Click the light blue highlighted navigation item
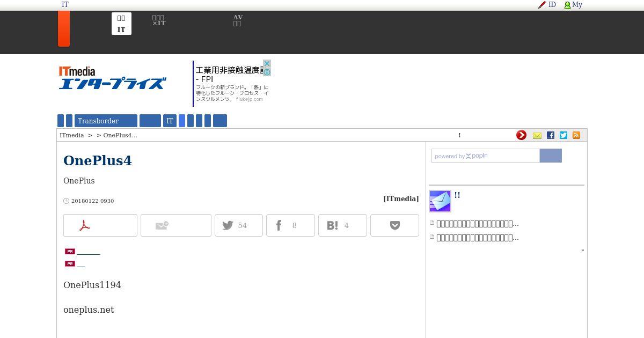 (x=182, y=121)
